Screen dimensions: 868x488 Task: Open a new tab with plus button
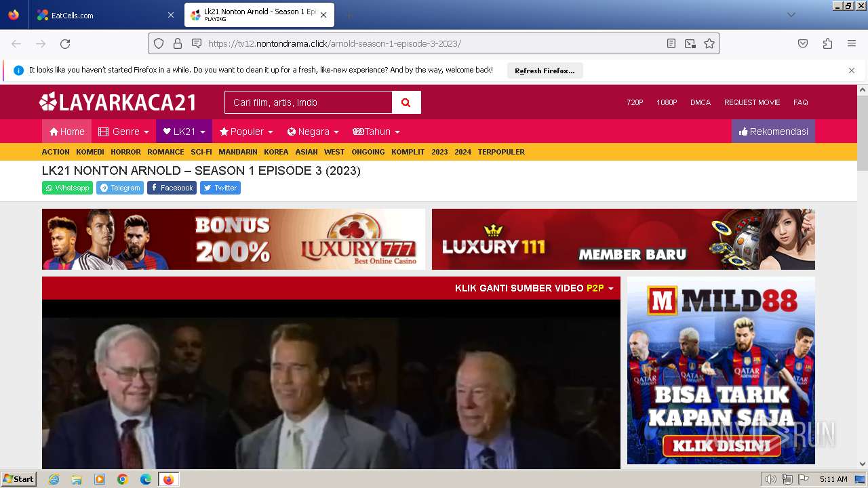(349, 15)
